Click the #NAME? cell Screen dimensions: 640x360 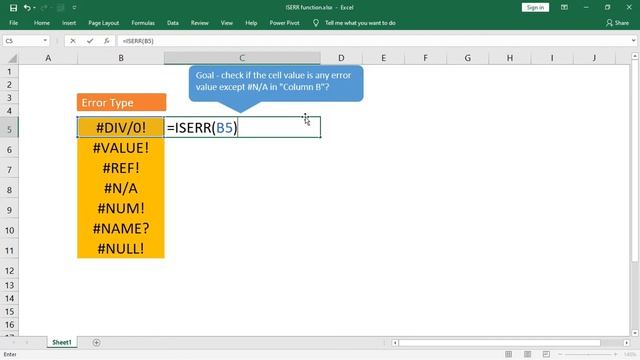[121, 228]
